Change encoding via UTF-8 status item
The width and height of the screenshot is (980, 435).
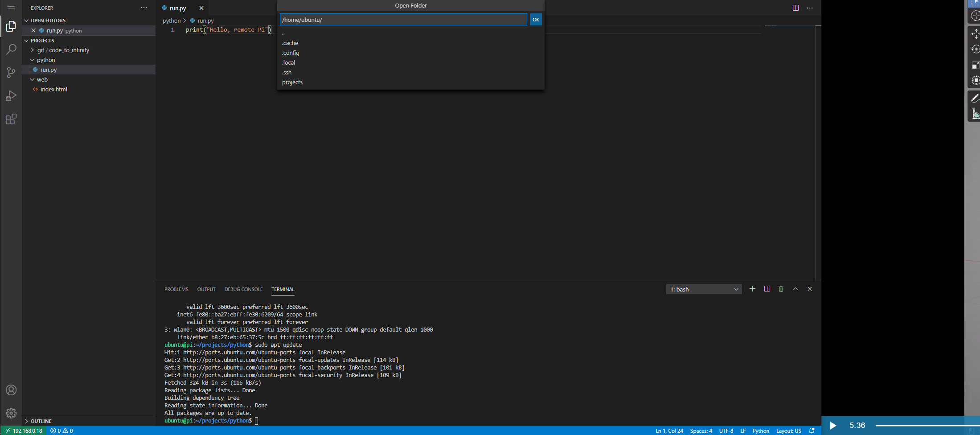(726, 431)
